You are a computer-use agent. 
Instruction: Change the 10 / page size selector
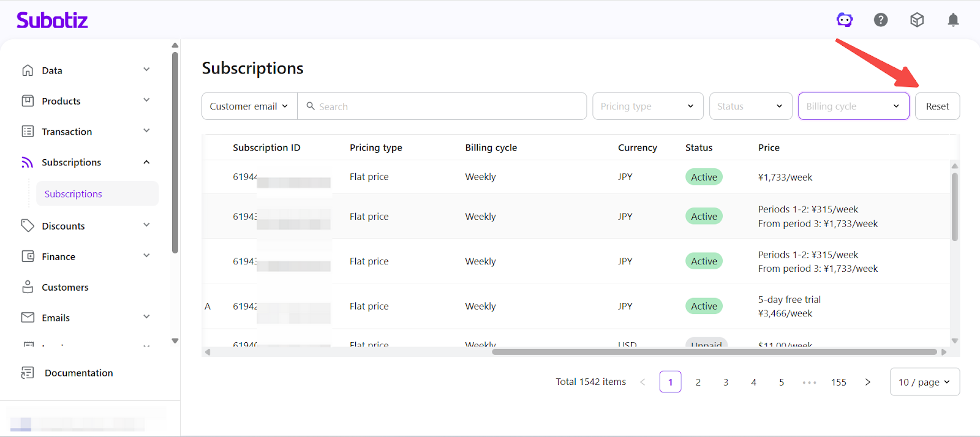pos(924,382)
